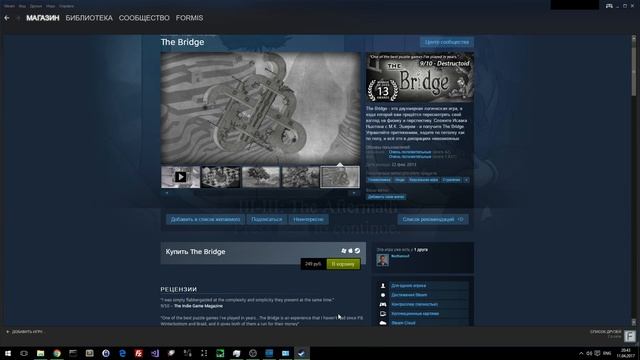Screen dimensions: 640x360
Task: Select the second screenshot thumbnail
Action: click(220, 177)
